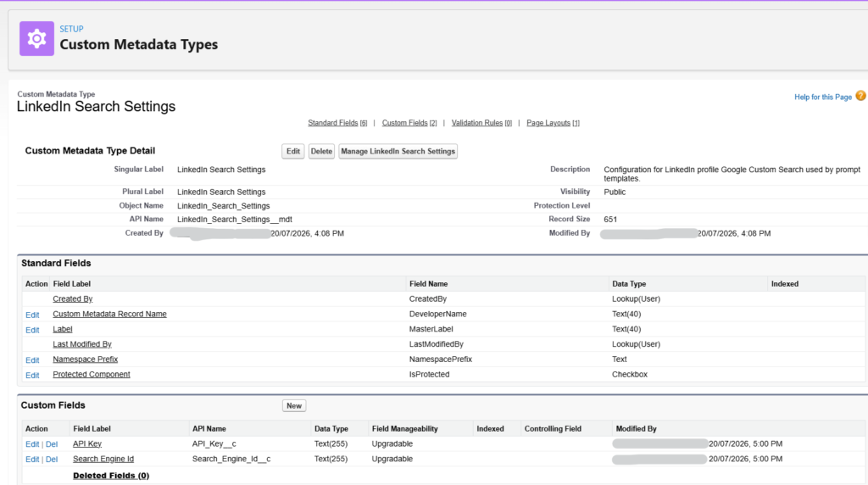
Task: Click Manage LinkedIn Search Settings button
Action: (x=398, y=151)
